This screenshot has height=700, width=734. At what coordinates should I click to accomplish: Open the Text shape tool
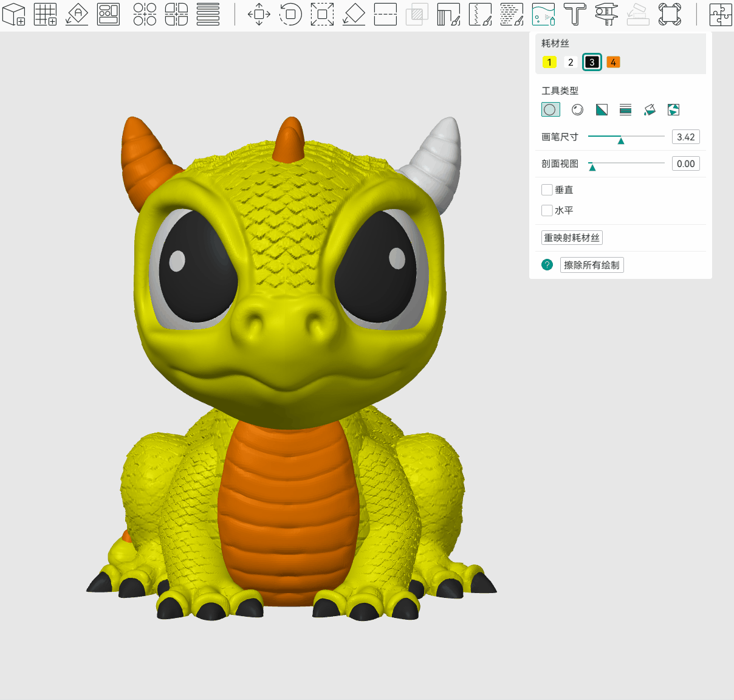click(574, 14)
